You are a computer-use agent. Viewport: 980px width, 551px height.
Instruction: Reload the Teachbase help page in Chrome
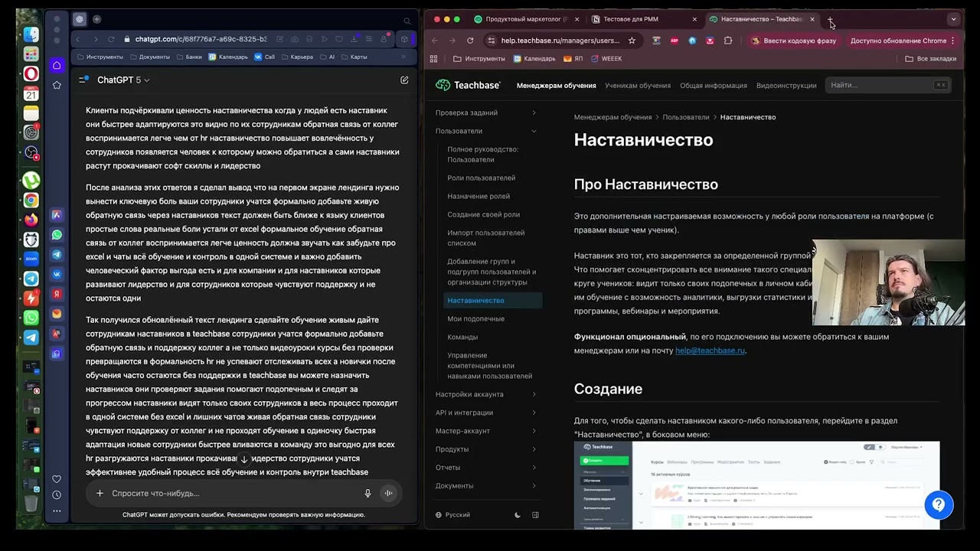tap(470, 41)
